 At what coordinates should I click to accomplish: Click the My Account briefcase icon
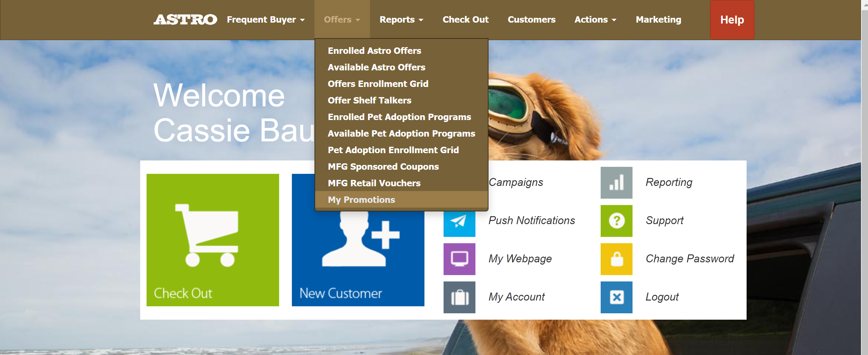(459, 297)
